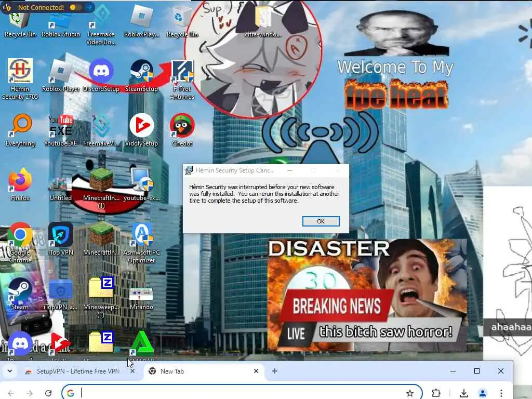Open the MinecraftIn... (1) installer icon
This screenshot has width=532, height=399.
(101, 189)
